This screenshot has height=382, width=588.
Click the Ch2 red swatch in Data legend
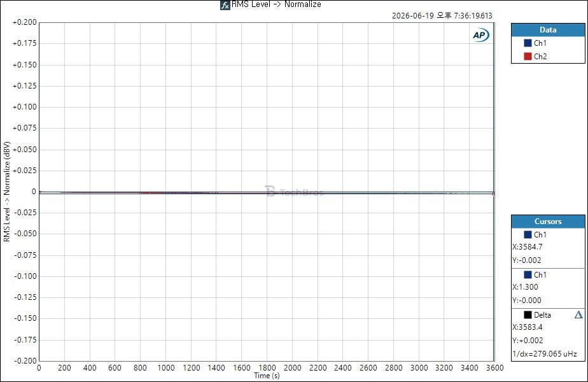click(x=528, y=56)
